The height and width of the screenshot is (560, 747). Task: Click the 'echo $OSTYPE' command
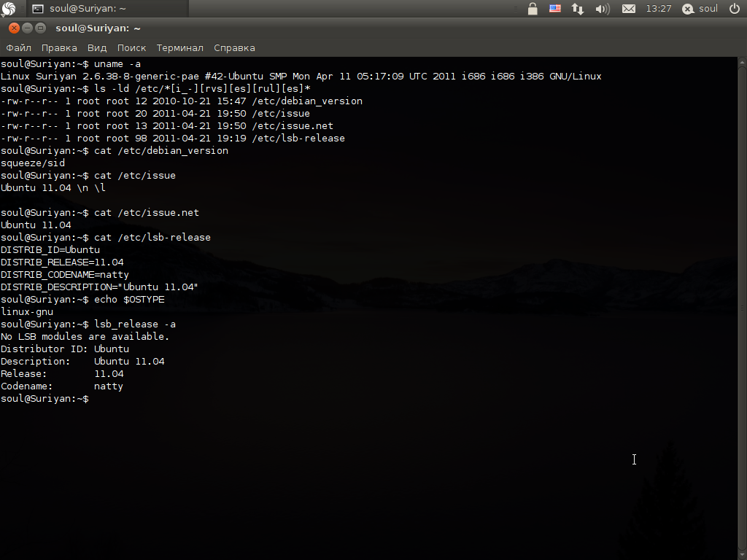pos(129,299)
